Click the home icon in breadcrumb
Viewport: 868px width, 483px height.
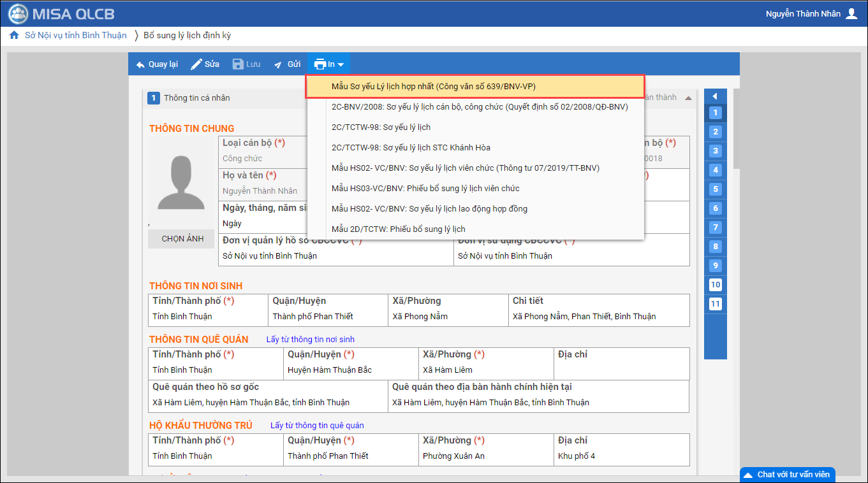14,36
